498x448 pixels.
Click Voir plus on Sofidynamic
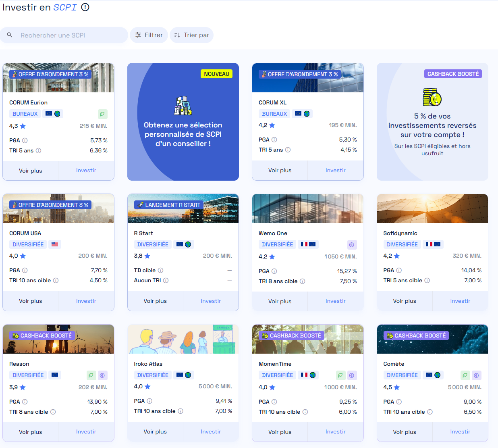point(405,301)
